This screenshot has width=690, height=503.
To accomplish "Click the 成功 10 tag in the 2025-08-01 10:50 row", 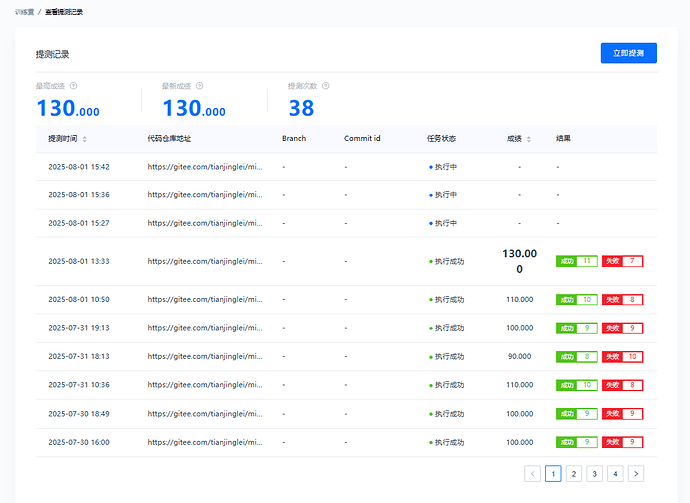I will (576, 300).
